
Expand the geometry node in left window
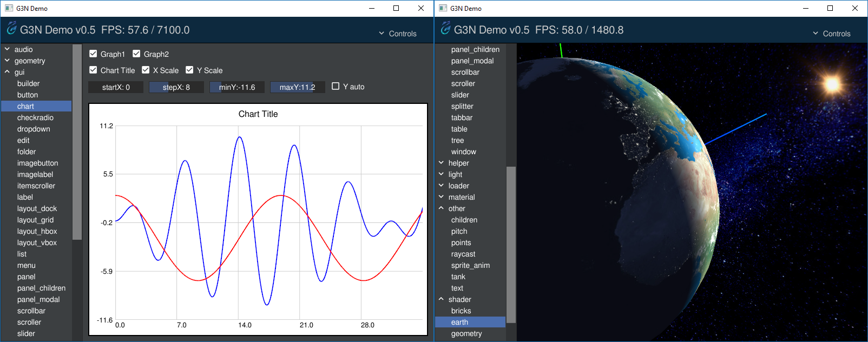tap(7, 61)
